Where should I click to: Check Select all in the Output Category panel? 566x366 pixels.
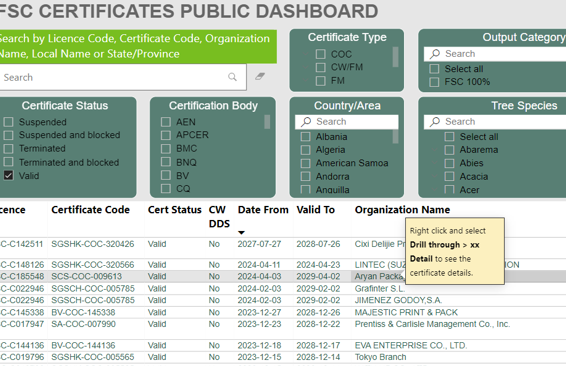(434, 69)
